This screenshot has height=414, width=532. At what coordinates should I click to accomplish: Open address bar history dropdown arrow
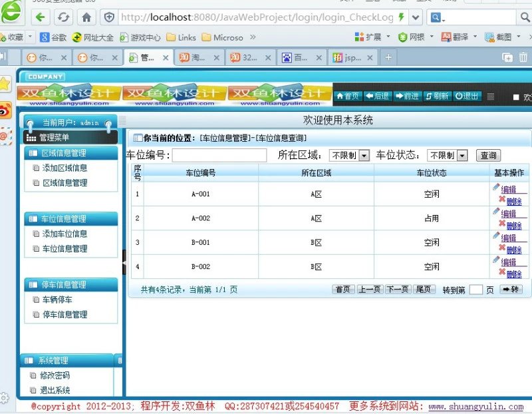(x=415, y=17)
